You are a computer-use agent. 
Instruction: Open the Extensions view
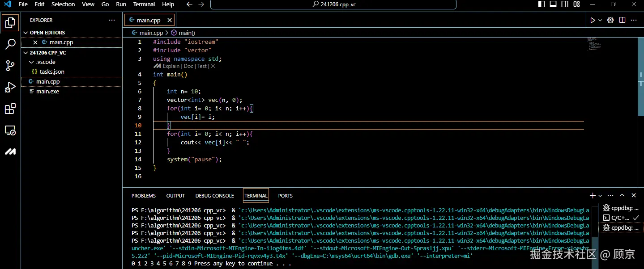tap(10, 109)
